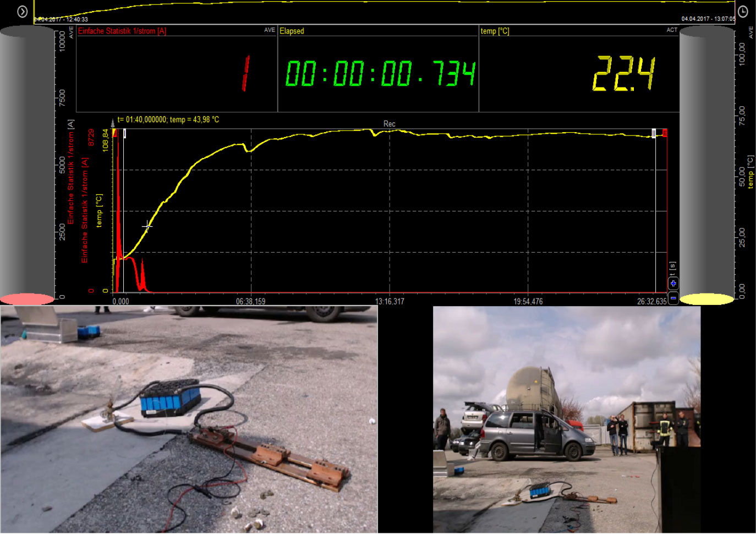Click the wide-angle car video panel
Screen dimensions: 756x534
pos(566,419)
